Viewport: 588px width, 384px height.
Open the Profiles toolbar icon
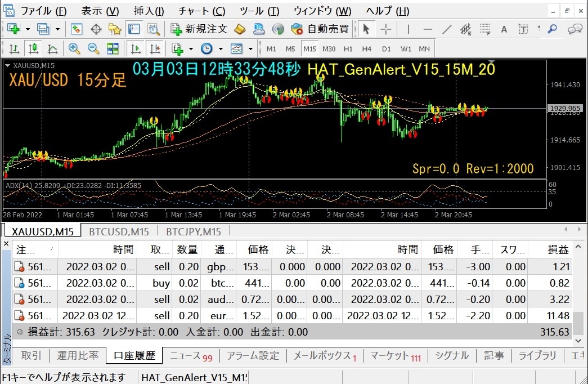[x=43, y=29]
